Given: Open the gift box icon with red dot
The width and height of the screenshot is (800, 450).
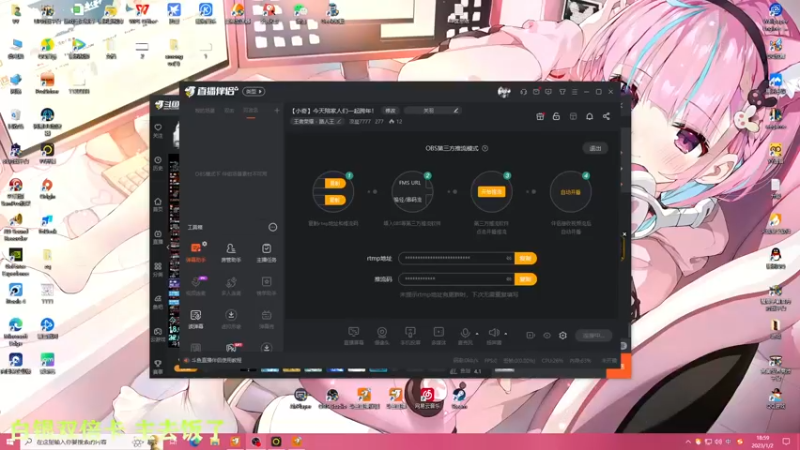Looking at the screenshot, I should point(540,116).
